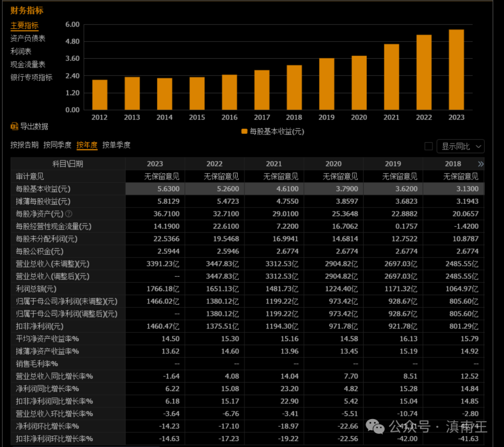Viewport: 504px width, 447px height.
Task: Select the 每股经营性现金流量(元) row label
Action: [54, 227]
